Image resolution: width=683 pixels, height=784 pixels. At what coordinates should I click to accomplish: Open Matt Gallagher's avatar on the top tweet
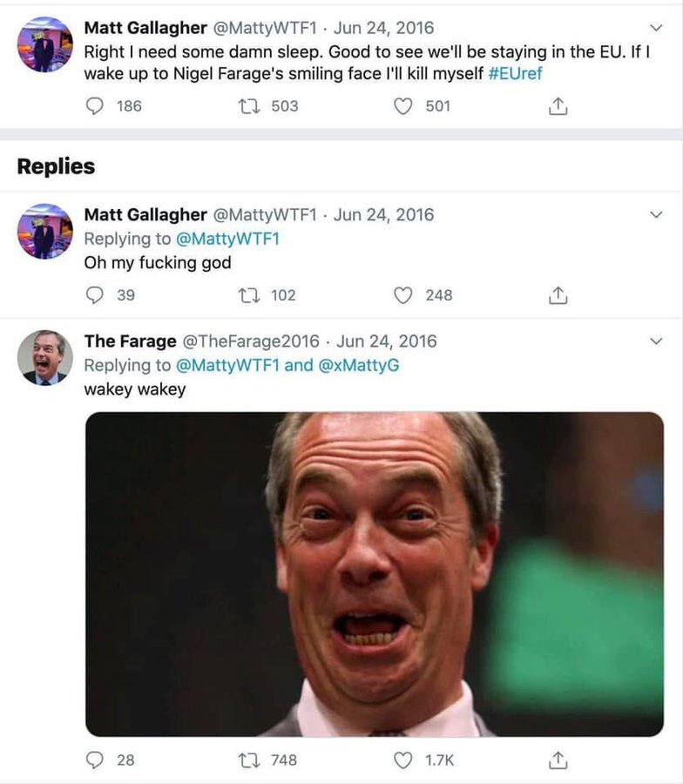[x=45, y=44]
